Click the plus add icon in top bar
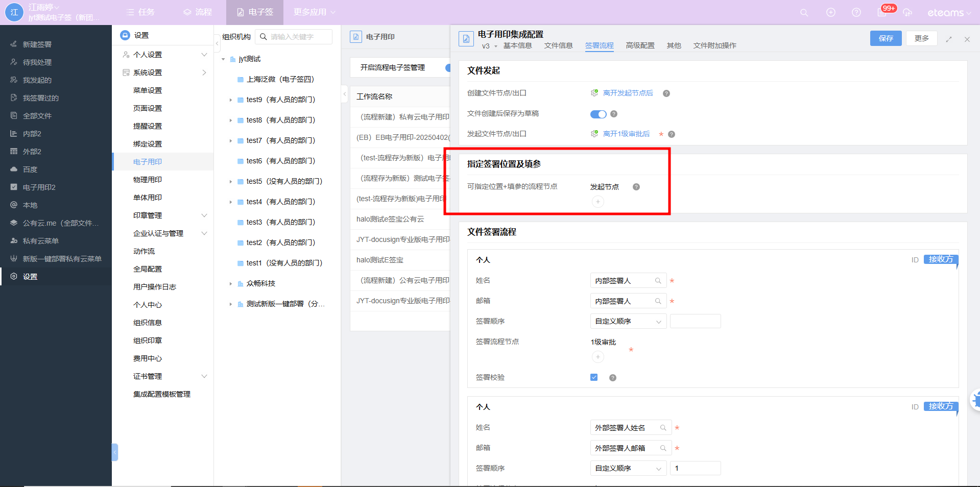 point(831,13)
